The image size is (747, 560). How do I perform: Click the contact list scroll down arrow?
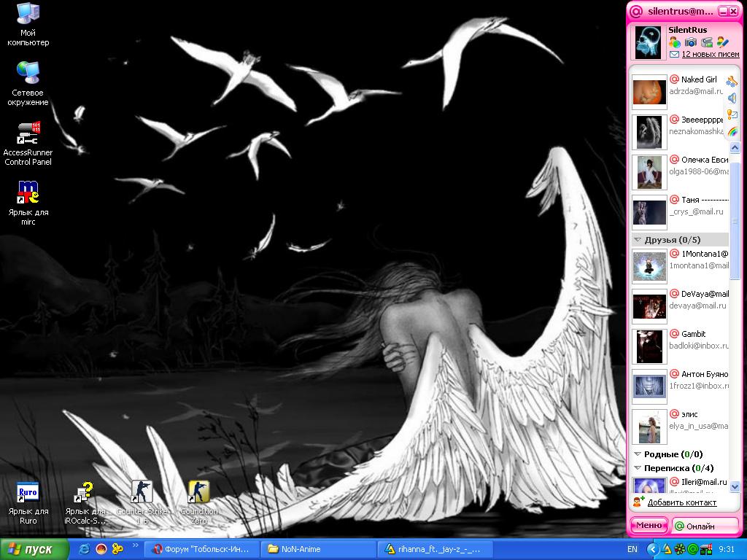(x=735, y=486)
